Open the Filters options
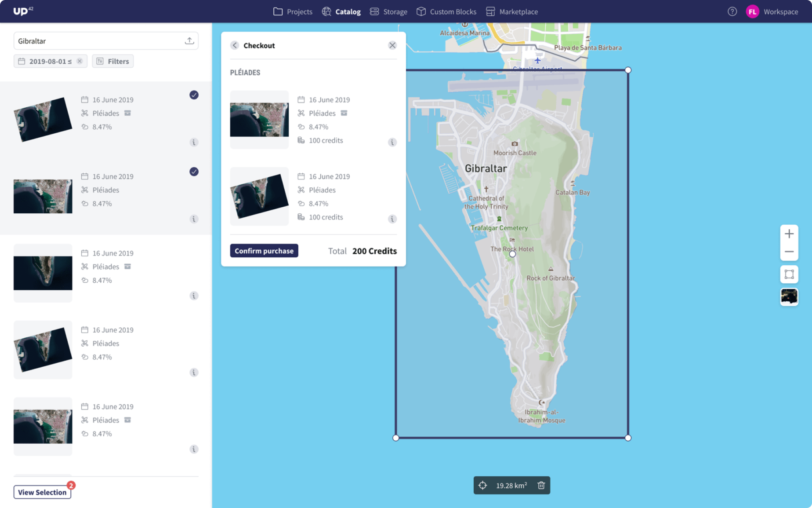Image resolution: width=812 pixels, height=508 pixels. click(113, 61)
